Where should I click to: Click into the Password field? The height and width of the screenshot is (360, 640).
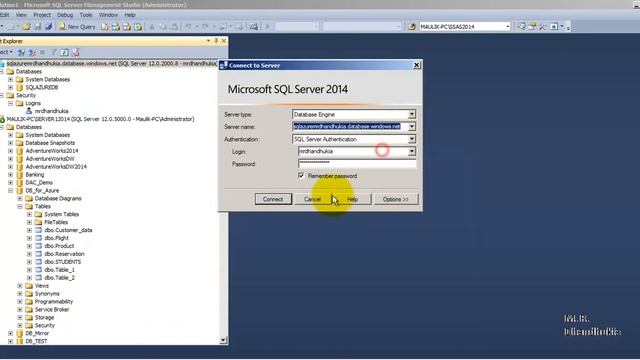point(357,164)
